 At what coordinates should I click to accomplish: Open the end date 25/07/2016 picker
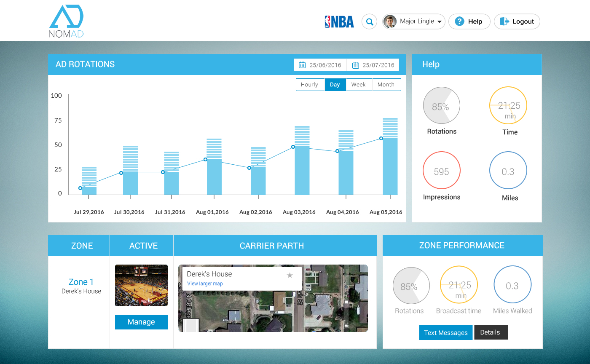[x=378, y=65]
